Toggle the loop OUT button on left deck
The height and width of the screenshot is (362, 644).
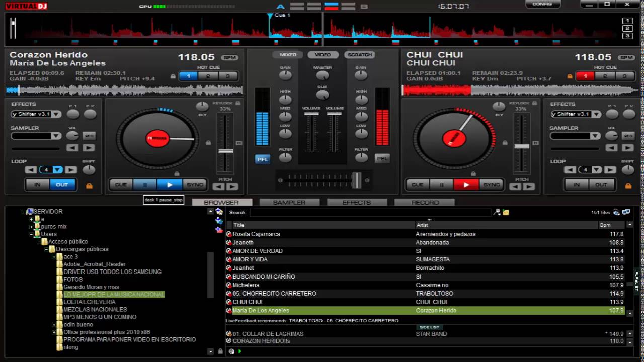62,185
